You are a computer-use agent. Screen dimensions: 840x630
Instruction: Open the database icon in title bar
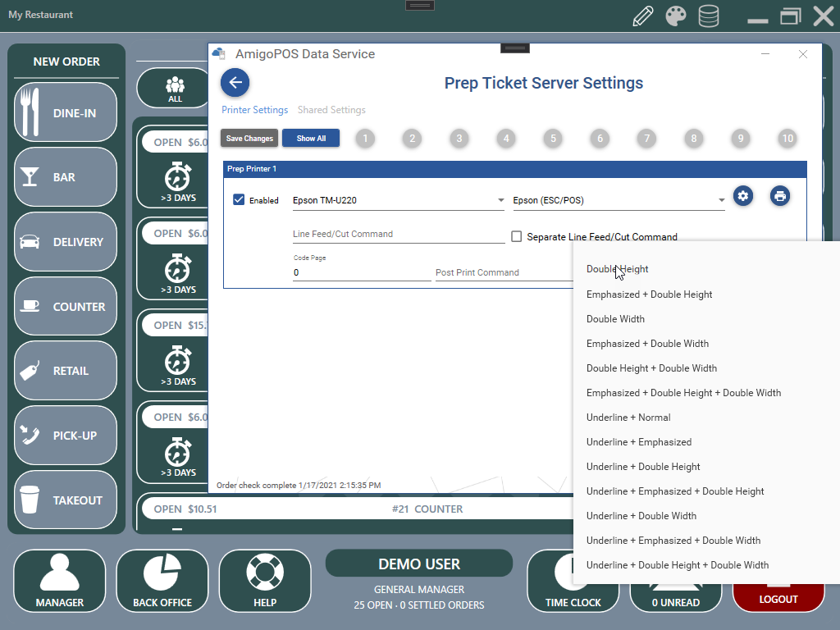[x=708, y=16]
